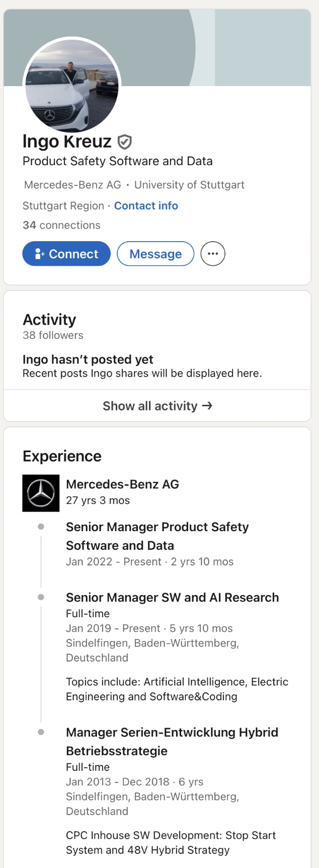Select Manager Serien-Entwicklung Hybrid Betriebsstrategie role
Viewport: 319px width, 868px height.
point(172,742)
